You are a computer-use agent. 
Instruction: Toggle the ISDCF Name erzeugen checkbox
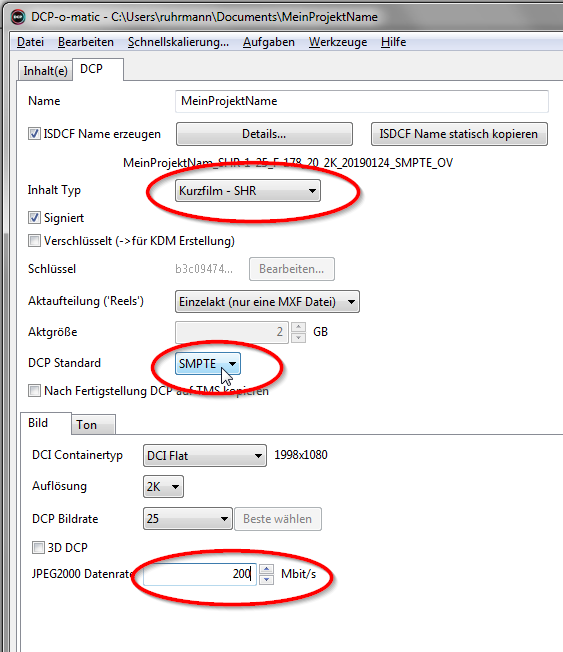pos(34,134)
